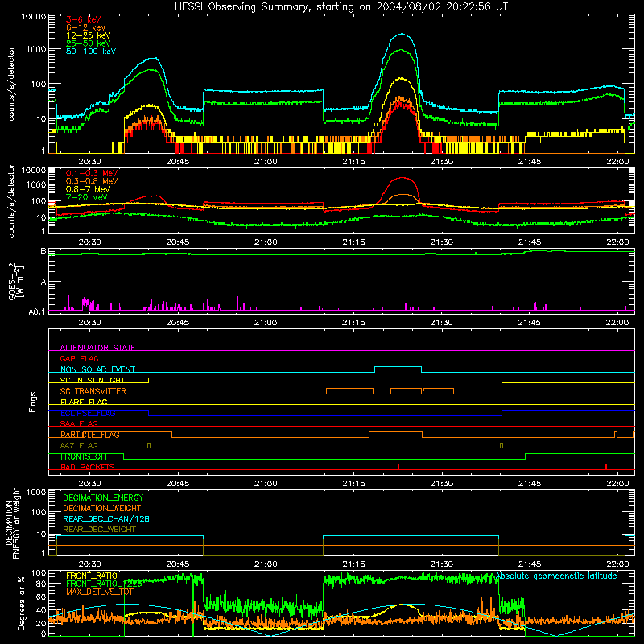This screenshot has width=644, height=644.
Task: Select the BAD_PACKETS flag label
Action: pyautogui.click(x=88, y=468)
